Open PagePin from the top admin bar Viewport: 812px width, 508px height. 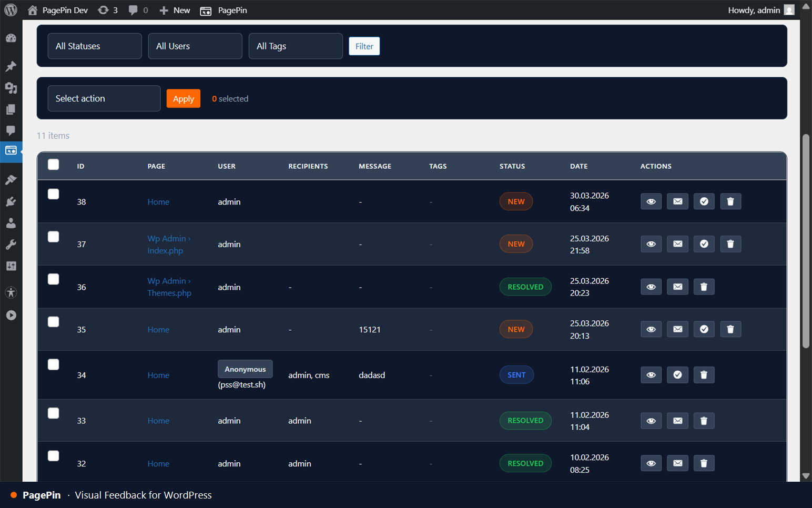(223, 10)
